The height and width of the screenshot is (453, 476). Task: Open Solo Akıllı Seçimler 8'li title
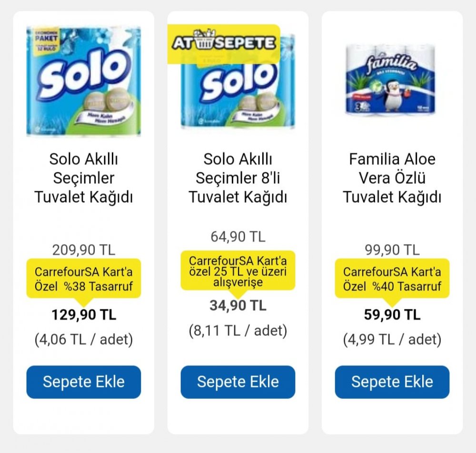(238, 178)
